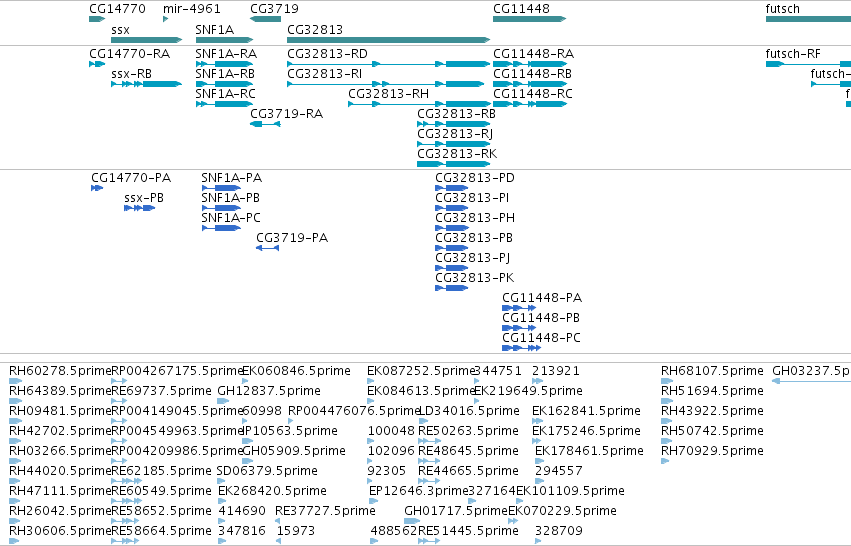Click the CG11448-RA transcript label
This screenshot has height=546, width=851.
(534, 54)
